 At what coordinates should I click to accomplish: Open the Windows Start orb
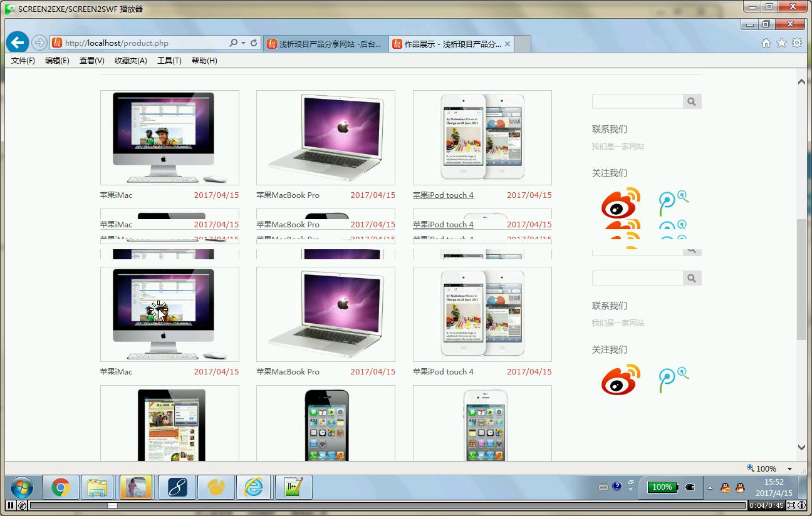[21, 487]
